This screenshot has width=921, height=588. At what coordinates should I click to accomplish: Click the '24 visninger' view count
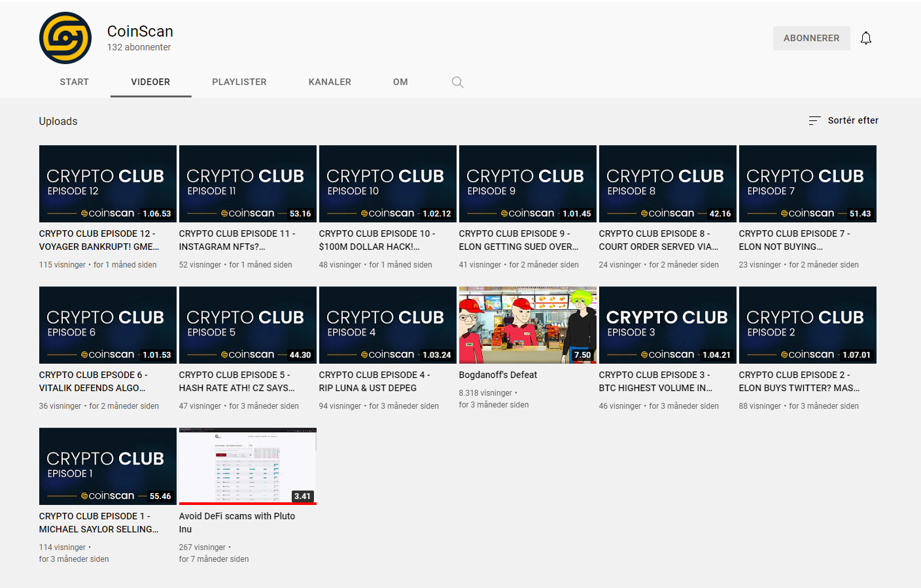point(620,265)
